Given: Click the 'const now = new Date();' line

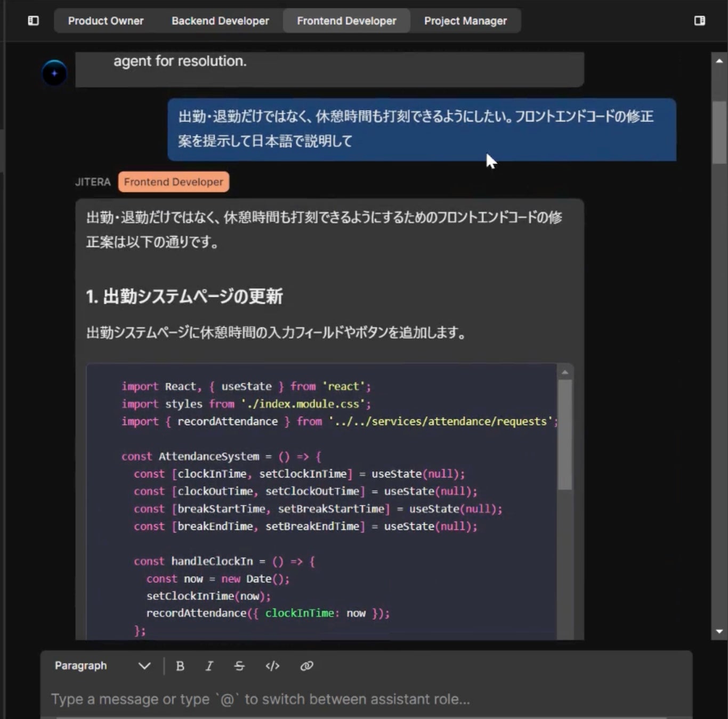Looking at the screenshot, I should click(218, 579).
